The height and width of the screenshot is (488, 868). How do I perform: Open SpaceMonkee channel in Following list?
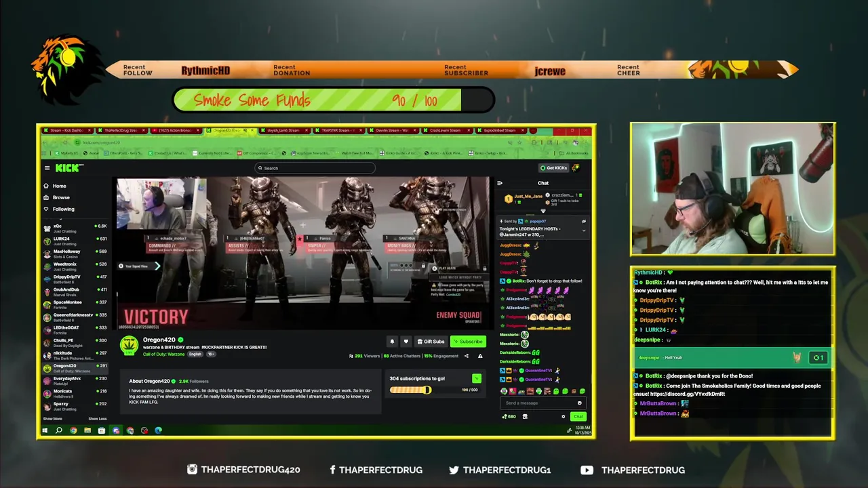75,304
